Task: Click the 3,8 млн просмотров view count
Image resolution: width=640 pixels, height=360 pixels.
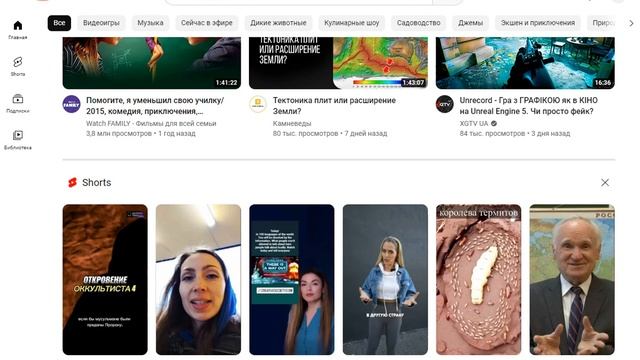Action: (x=119, y=133)
